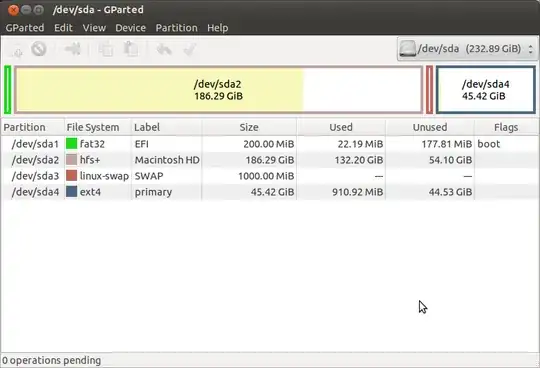Close the GParted window
Viewport: 540px width, 368px height.
coord(13,10)
